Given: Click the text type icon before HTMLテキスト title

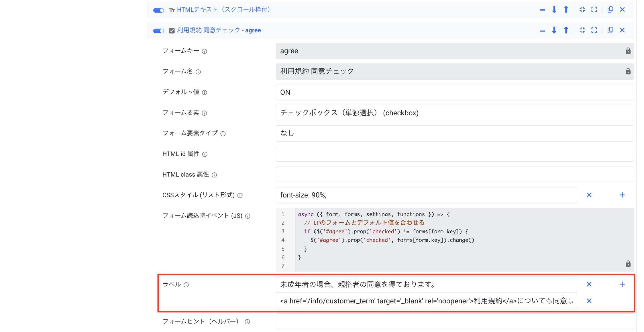Looking at the screenshot, I should coord(172,10).
